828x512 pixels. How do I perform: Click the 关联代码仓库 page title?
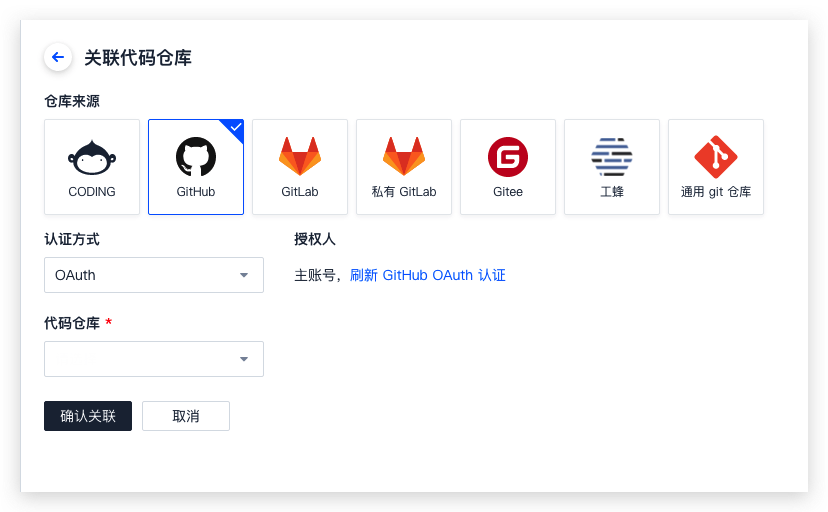138,58
